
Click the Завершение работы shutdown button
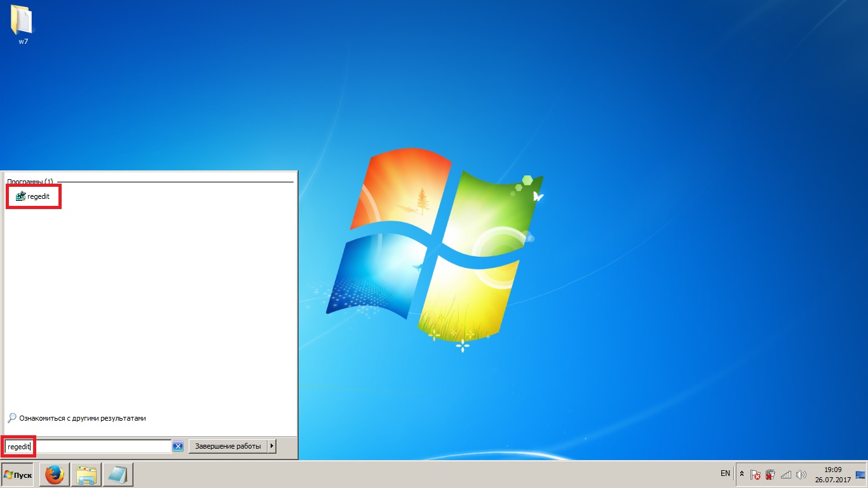[228, 446]
